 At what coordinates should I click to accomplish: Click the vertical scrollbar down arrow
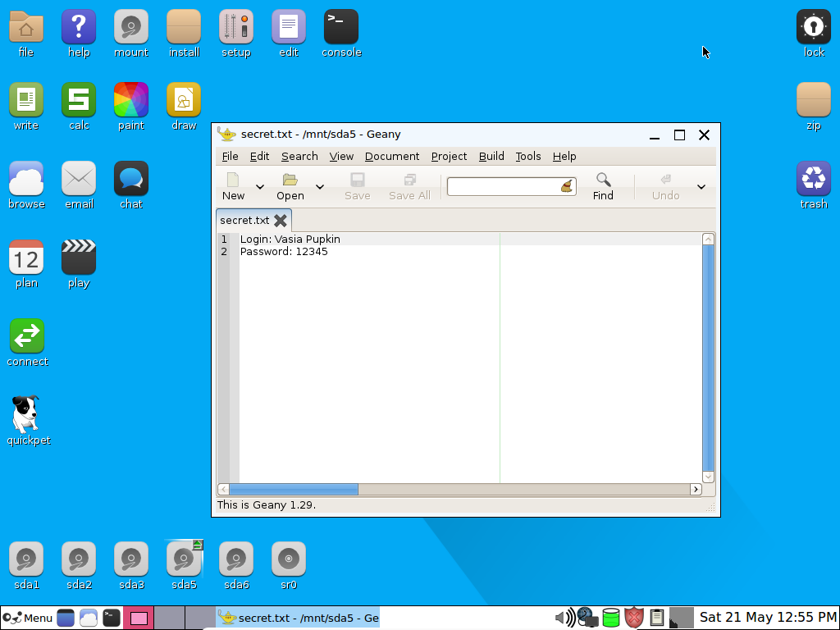tap(708, 477)
